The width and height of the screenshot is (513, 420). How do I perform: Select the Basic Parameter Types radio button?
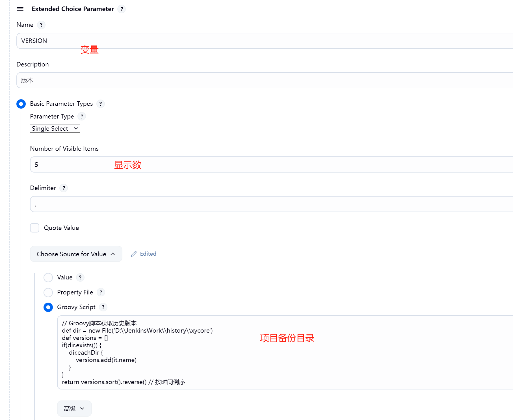pos(21,104)
